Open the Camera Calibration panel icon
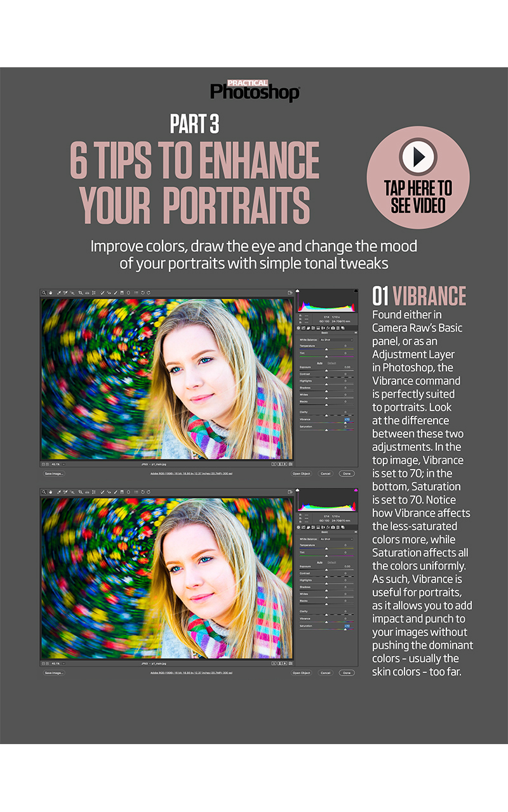 (x=333, y=329)
